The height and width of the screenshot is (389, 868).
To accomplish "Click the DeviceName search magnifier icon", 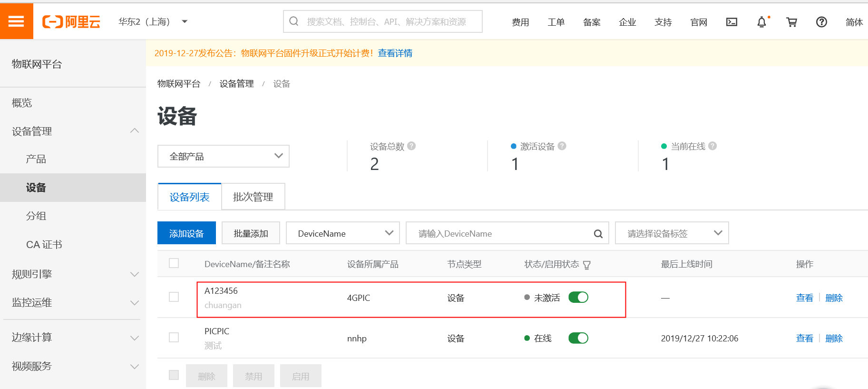I will [598, 234].
